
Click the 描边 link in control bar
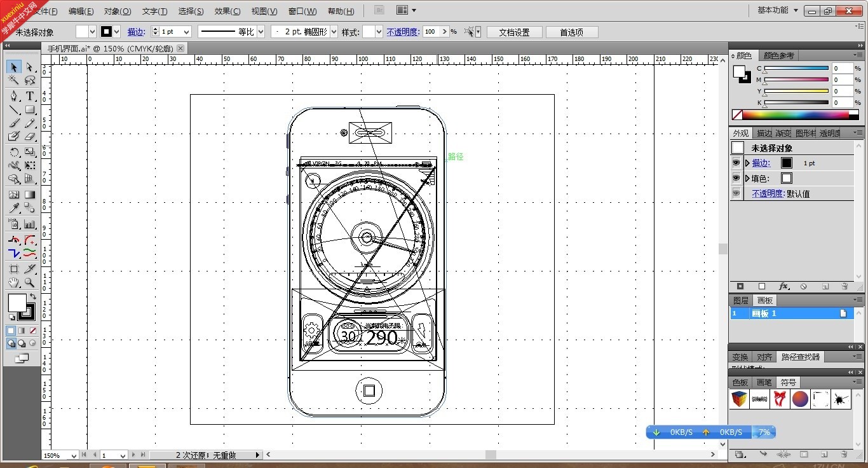pyautogui.click(x=136, y=32)
